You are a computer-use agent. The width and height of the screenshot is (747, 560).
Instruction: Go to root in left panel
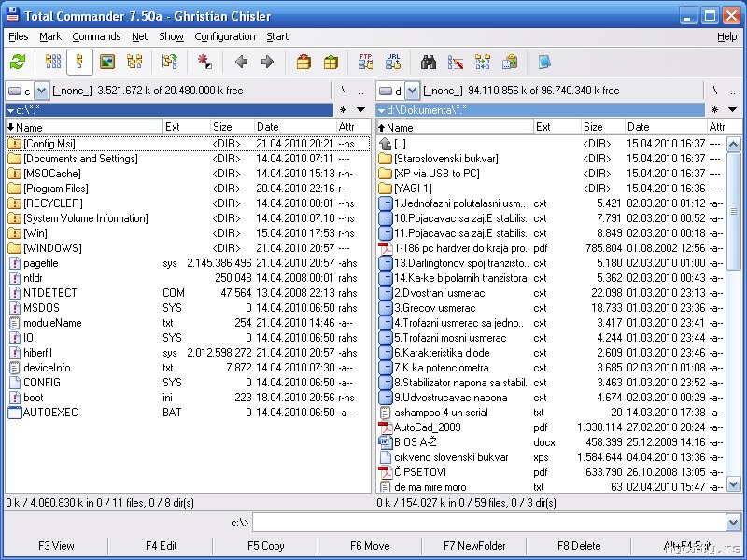coord(344,90)
